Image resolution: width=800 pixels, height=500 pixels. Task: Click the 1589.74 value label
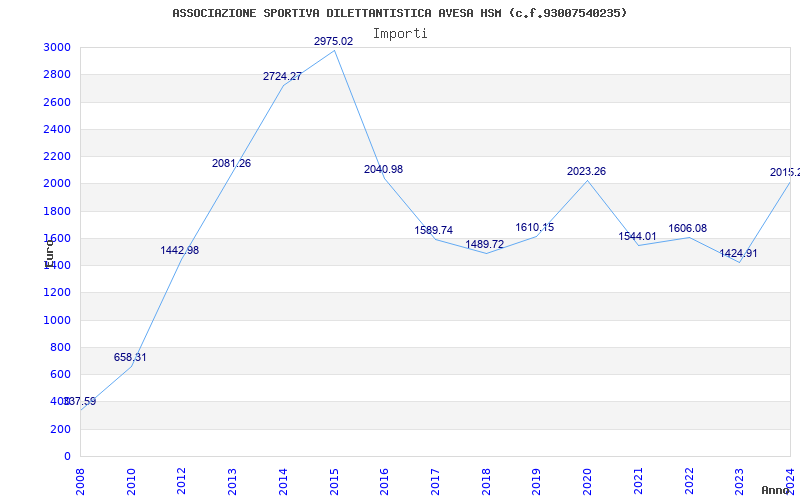click(x=434, y=230)
